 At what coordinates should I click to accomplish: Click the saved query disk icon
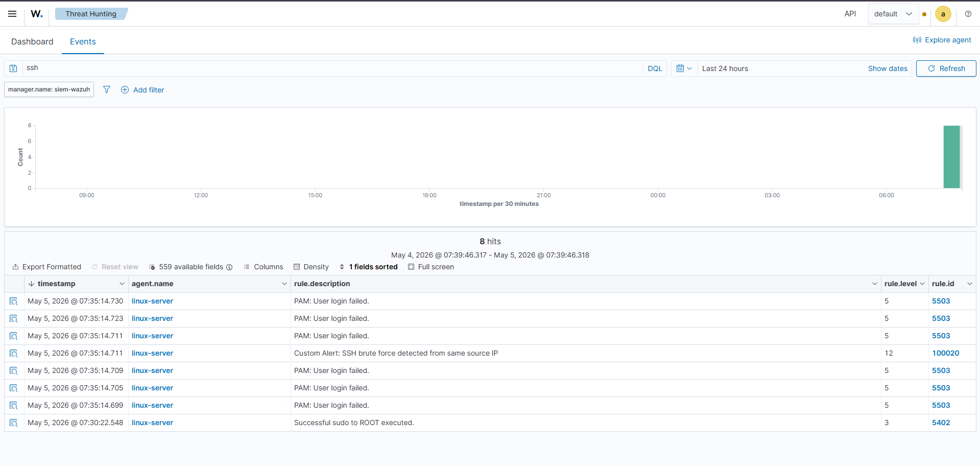pos(14,68)
